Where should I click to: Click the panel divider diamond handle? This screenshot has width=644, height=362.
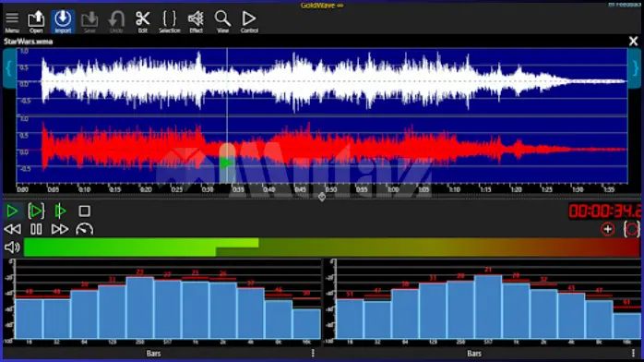tap(322, 197)
